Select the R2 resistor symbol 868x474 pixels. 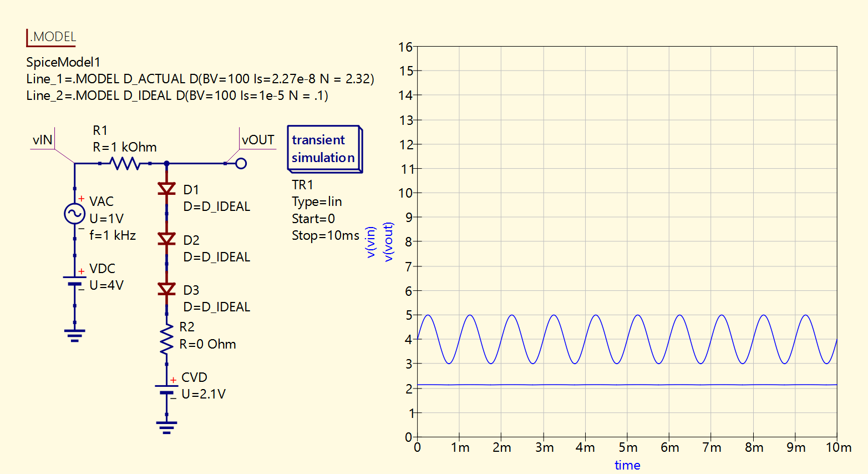point(166,340)
